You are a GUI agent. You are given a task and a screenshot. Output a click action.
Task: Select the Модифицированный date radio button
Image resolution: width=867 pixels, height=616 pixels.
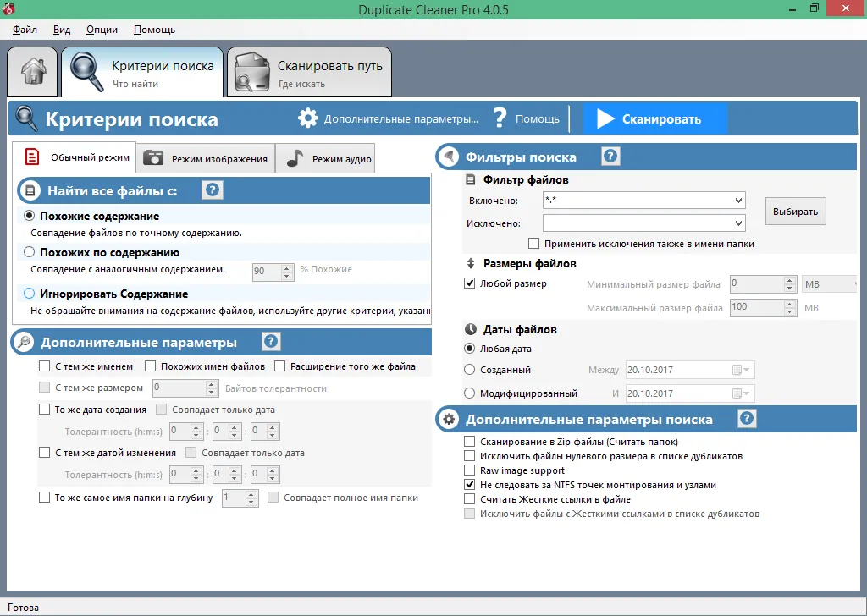(x=469, y=393)
